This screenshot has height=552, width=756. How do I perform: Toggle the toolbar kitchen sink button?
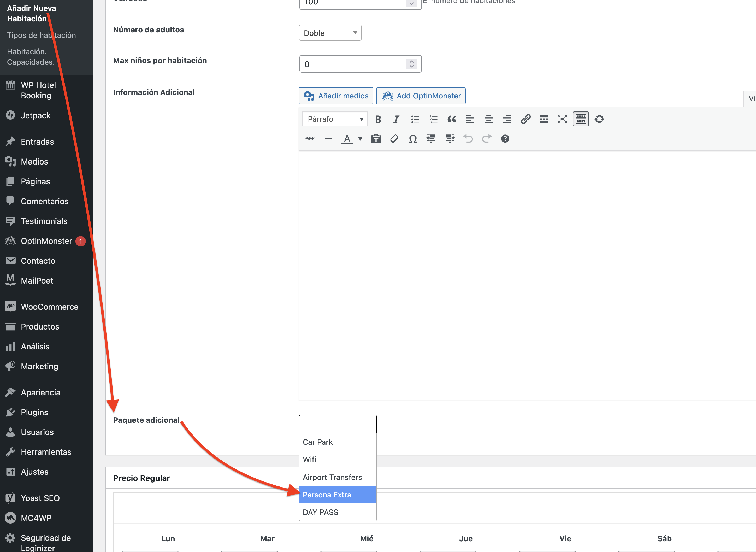[x=581, y=119]
